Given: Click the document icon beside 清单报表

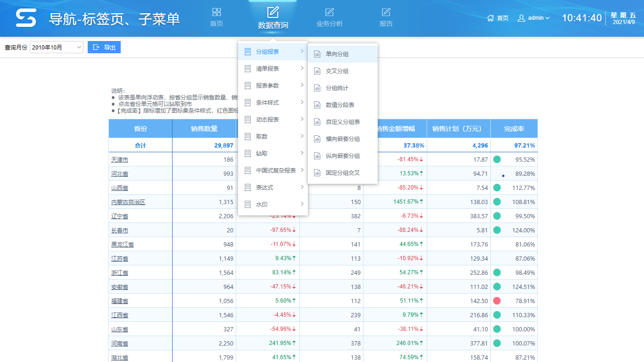Looking at the screenshot, I should [x=248, y=69].
